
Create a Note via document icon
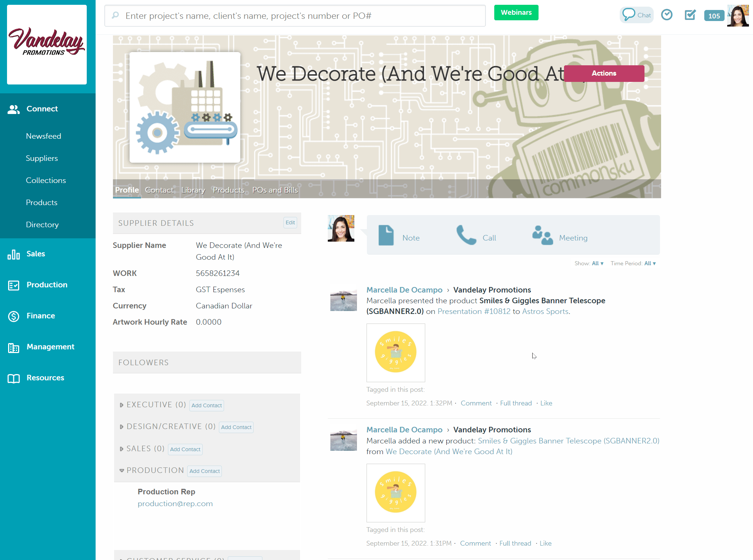click(x=386, y=235)
